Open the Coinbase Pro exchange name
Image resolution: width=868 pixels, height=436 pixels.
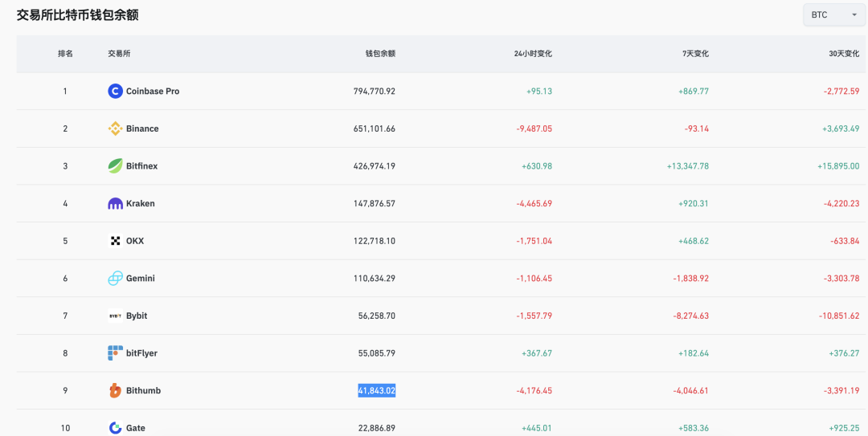[x=153, y=92]
